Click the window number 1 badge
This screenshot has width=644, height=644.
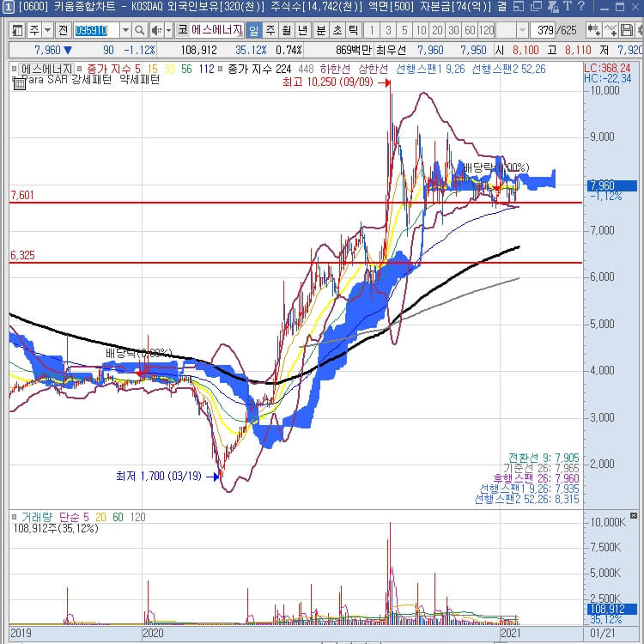(8, 7)
